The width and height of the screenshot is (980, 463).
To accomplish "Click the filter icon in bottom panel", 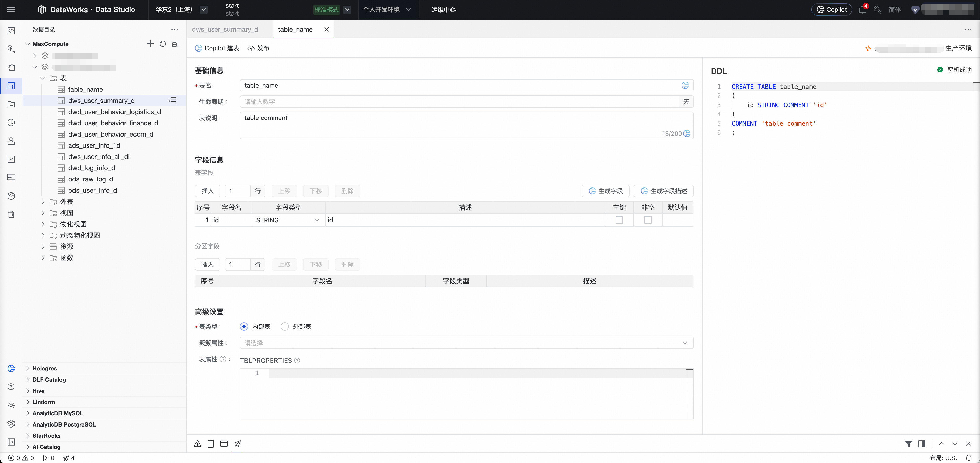I will [x=909, y=444].
